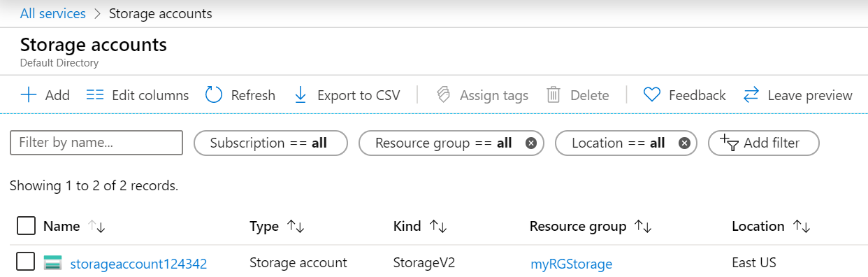Click the Add plus icon
868x277 pixels.
tap(29, 95)
